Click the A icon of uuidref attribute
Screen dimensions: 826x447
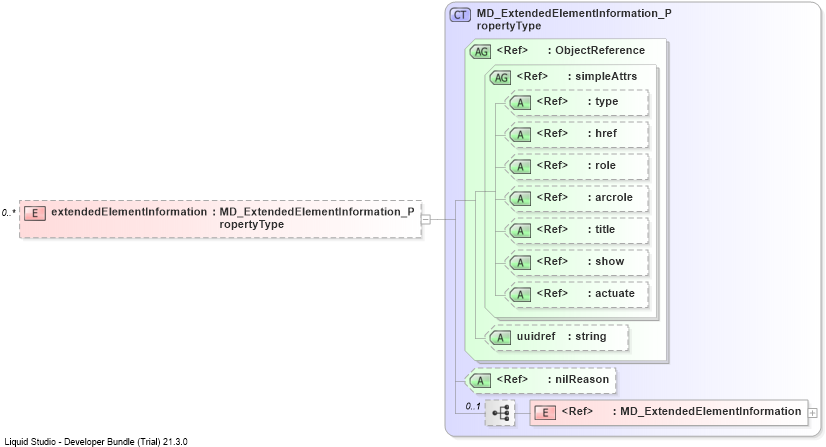500,338
